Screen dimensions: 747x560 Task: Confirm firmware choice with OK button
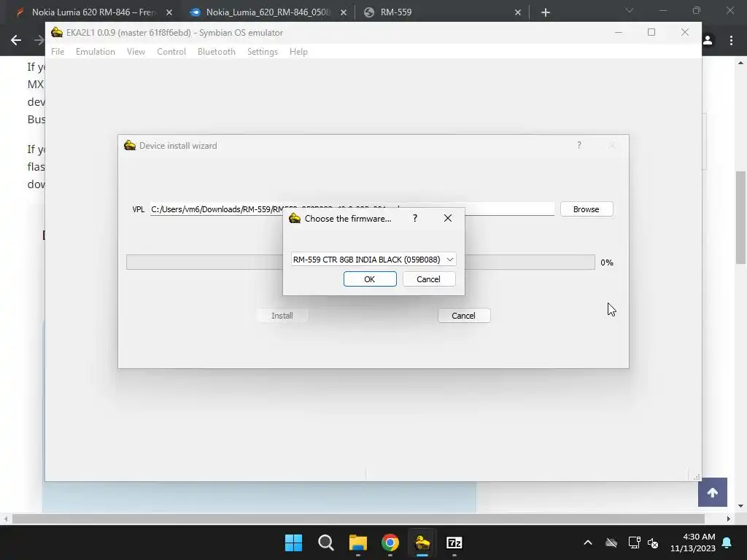[370, 279]
